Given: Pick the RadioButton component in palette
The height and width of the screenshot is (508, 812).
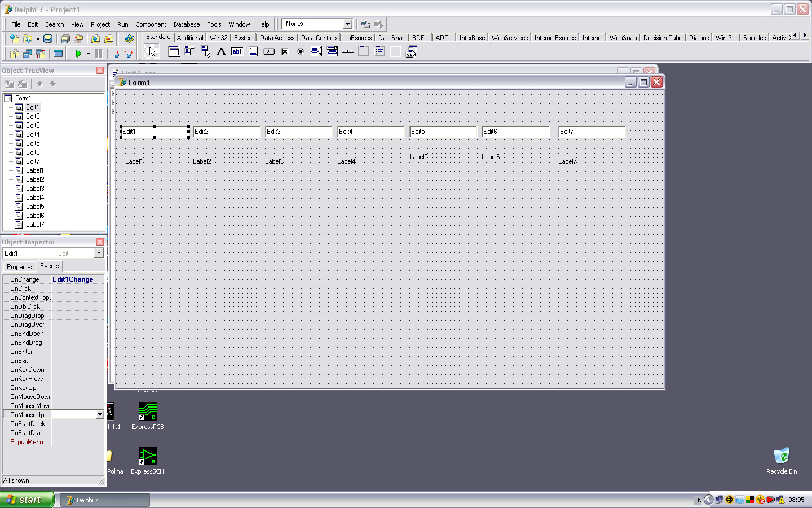Looking at the screenshot, I should pyautogui.click(x=301, y=51).
